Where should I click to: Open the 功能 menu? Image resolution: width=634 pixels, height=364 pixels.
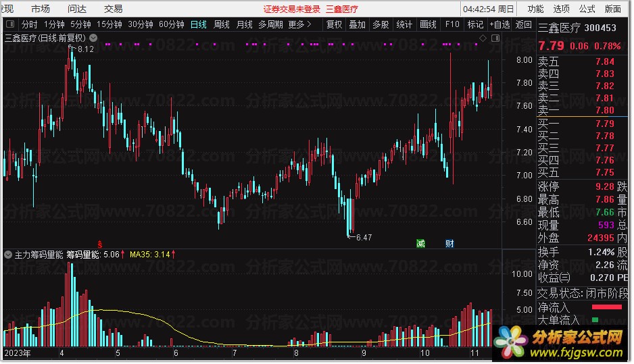click(536, 9)
